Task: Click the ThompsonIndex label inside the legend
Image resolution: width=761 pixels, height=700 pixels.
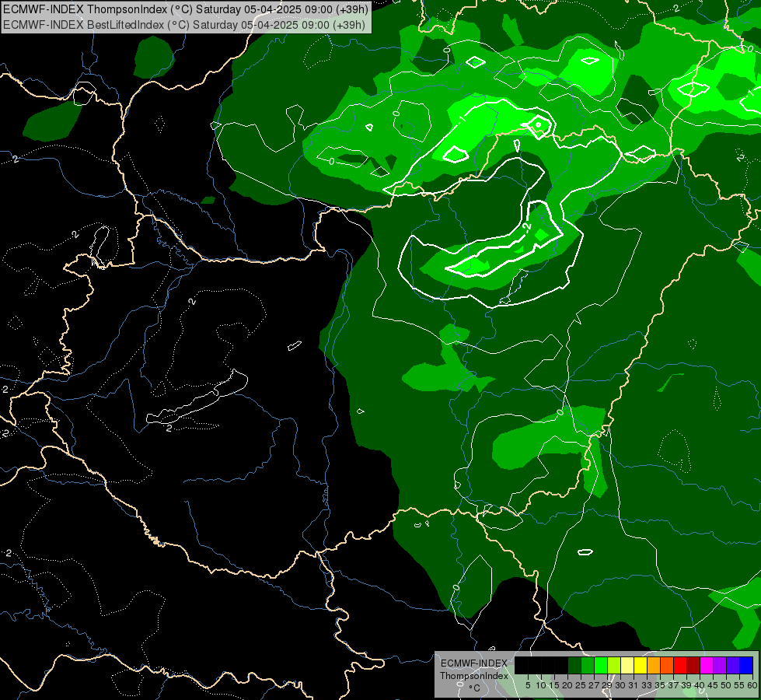Action: [473, 676]
